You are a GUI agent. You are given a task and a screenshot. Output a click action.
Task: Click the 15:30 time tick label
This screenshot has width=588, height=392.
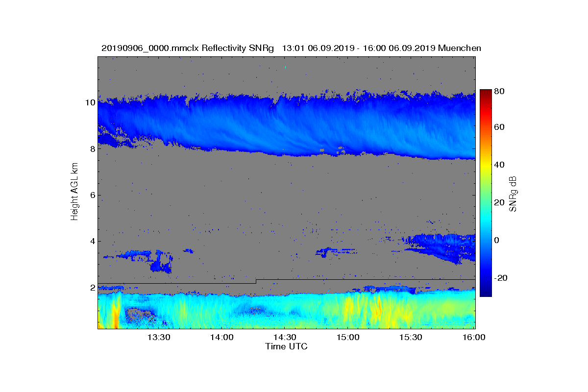pos(411,337)
